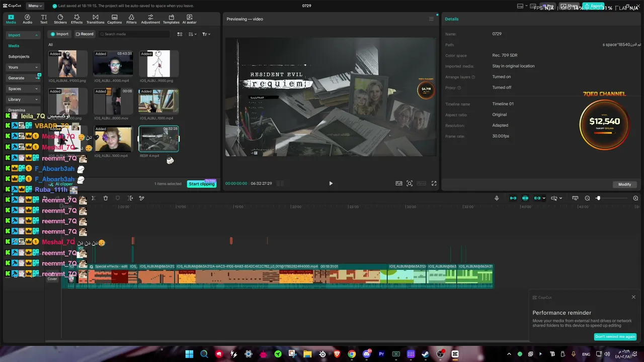Open the Audio panel
The width and height of the screenshot is (644, 362).
(27, 19)
